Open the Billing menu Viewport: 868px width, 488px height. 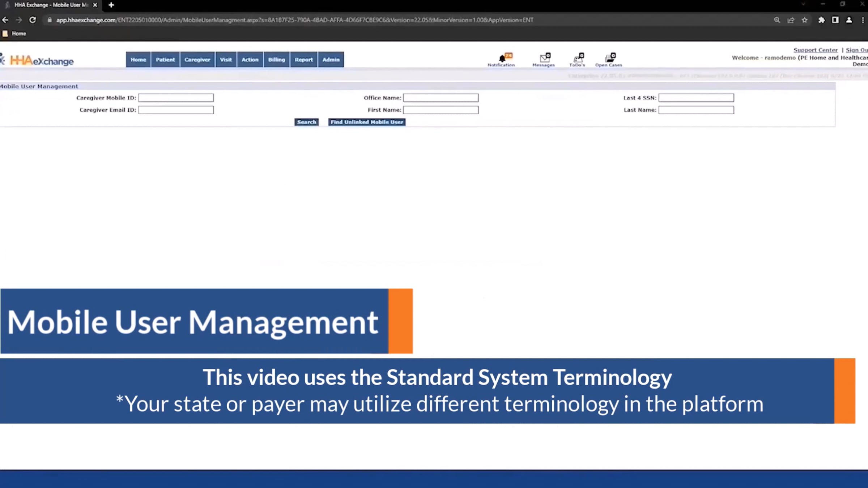tap(276, 60)
